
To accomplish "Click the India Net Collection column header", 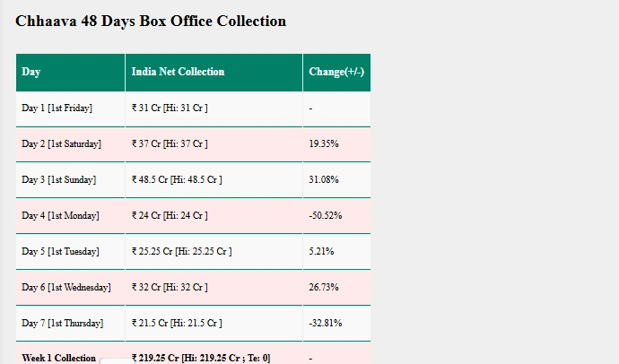I will (x=214, y=73).
